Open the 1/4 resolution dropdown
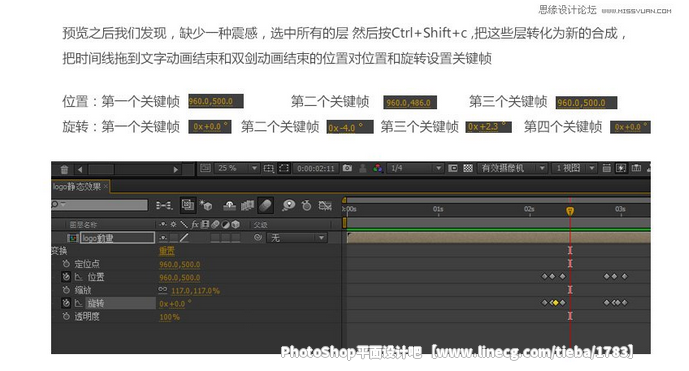Screen dimensions: 689x371 pyautogui.click(x=416, y=168)
